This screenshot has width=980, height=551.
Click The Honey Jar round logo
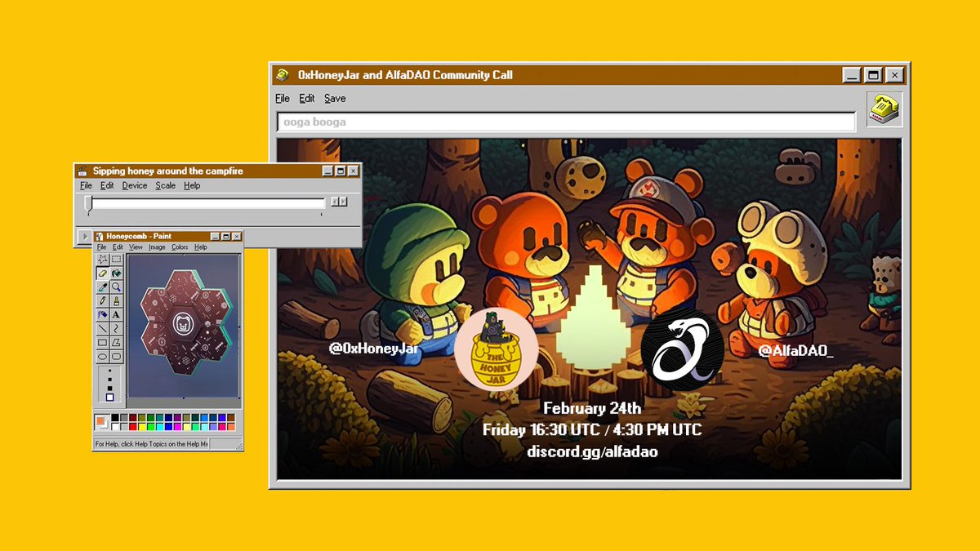point(496,349)
